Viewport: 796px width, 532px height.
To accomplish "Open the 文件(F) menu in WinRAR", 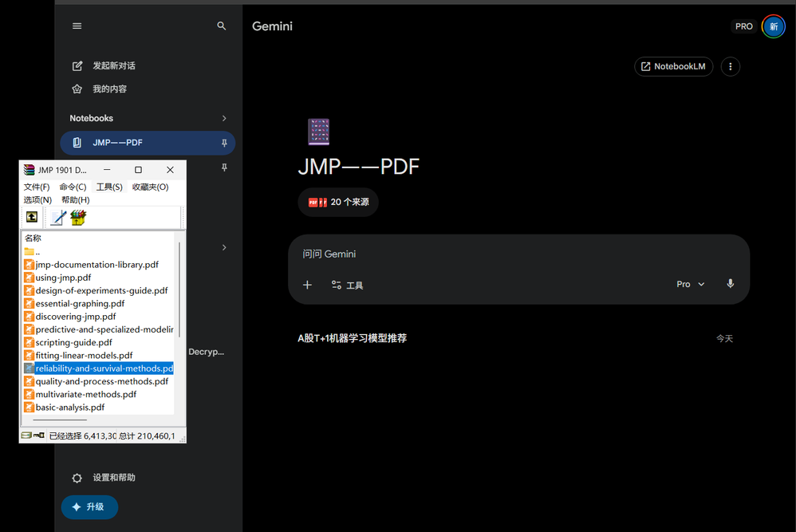I will tap(37, 187).
